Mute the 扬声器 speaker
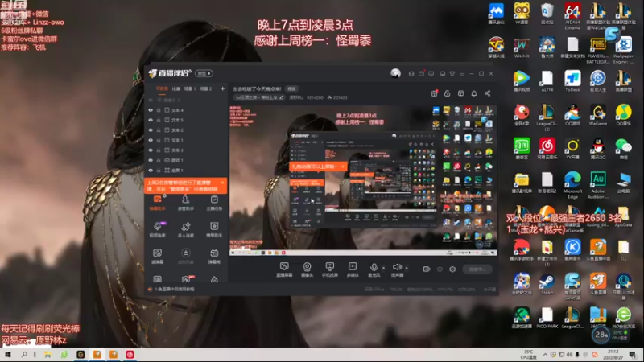This screenshot has width=644, height=362. click(397, 269)
